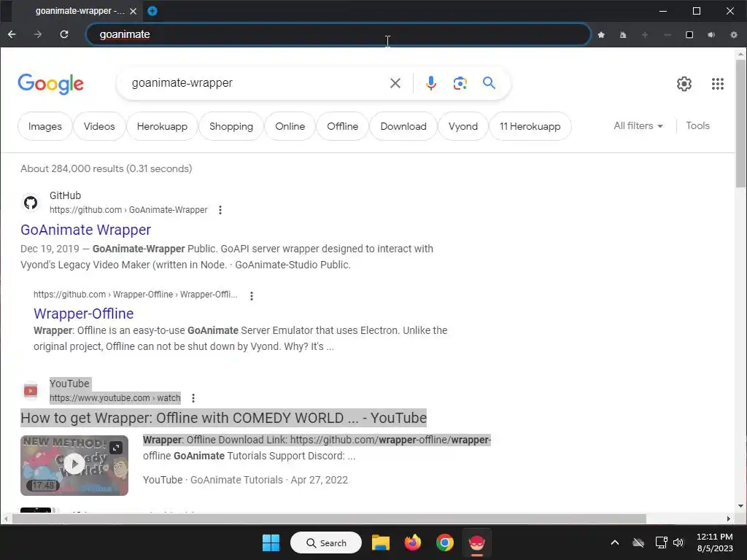Open Google Lens image search
Viewport: 747px width, 560px height.
[x=460, y=83]
